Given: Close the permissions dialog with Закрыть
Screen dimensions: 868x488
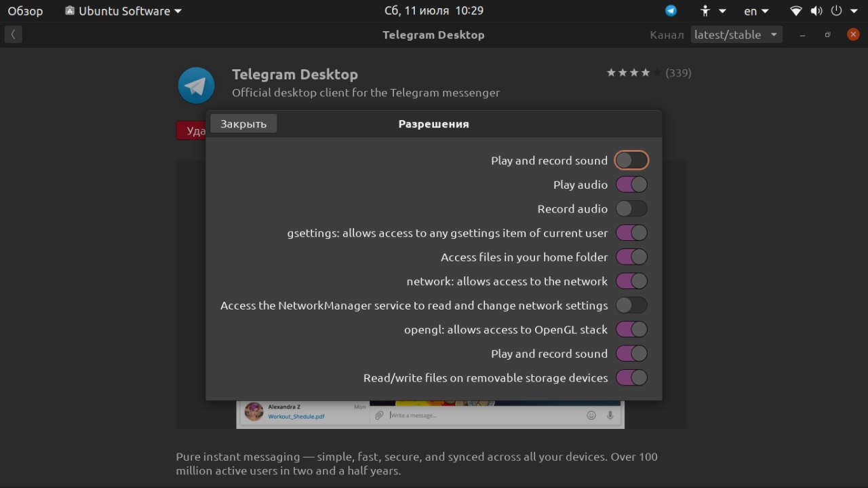Looking at the screenshot, I should tap(243, 124).
